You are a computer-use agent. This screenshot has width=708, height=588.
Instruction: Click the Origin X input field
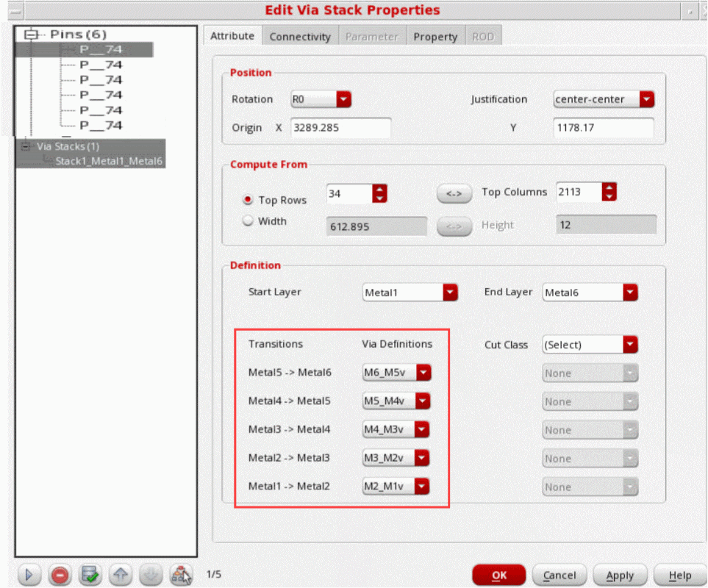point(340,128)
